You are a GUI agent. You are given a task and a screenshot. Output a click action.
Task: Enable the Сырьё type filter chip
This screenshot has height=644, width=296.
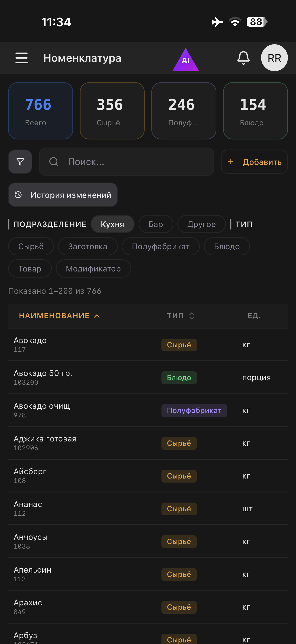pyautogui.click(x=30, y=246)
